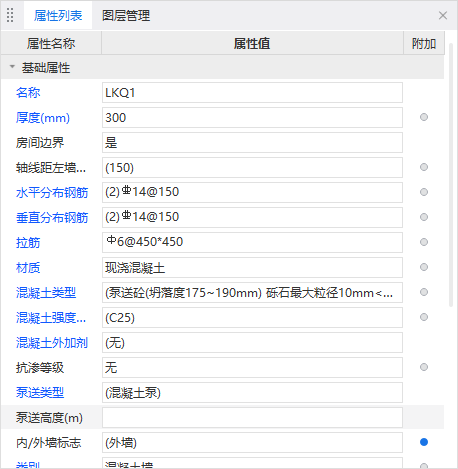Viewport: 458px width, 469px height.
Task: Disable the blue 附加 circle for 内/外墙标志
Action: point(424,442)
